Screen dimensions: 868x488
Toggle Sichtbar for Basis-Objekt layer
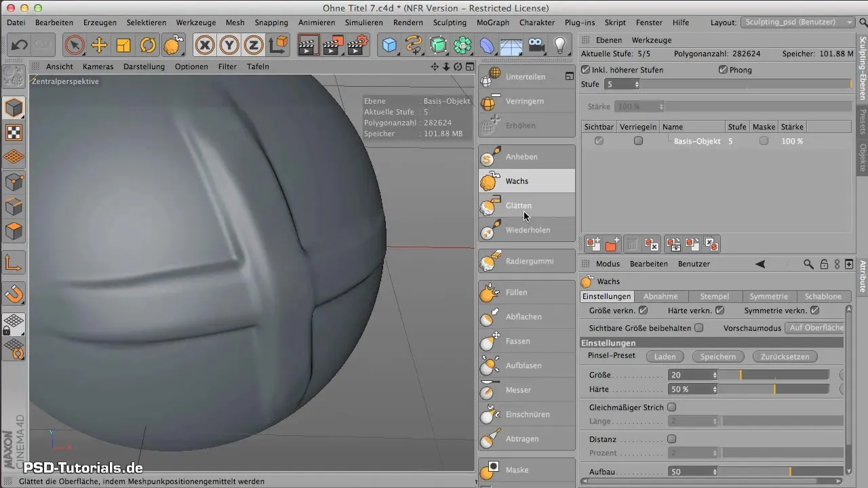(599, 141)
